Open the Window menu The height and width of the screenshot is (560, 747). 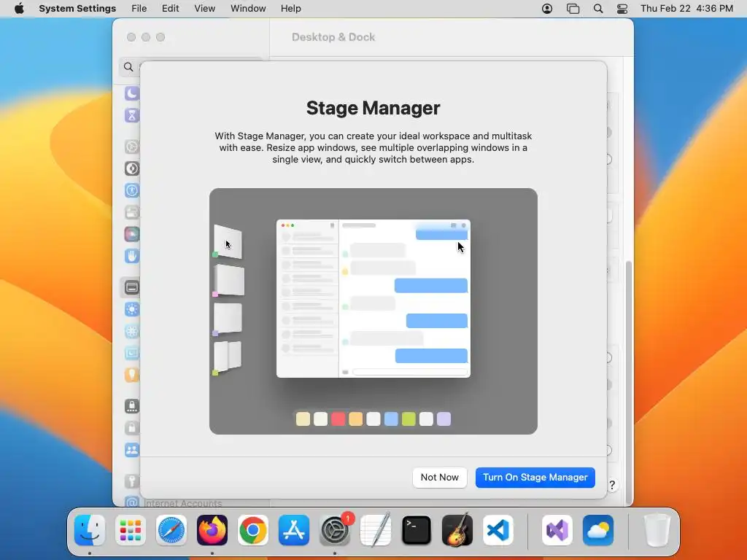point(248,9)
